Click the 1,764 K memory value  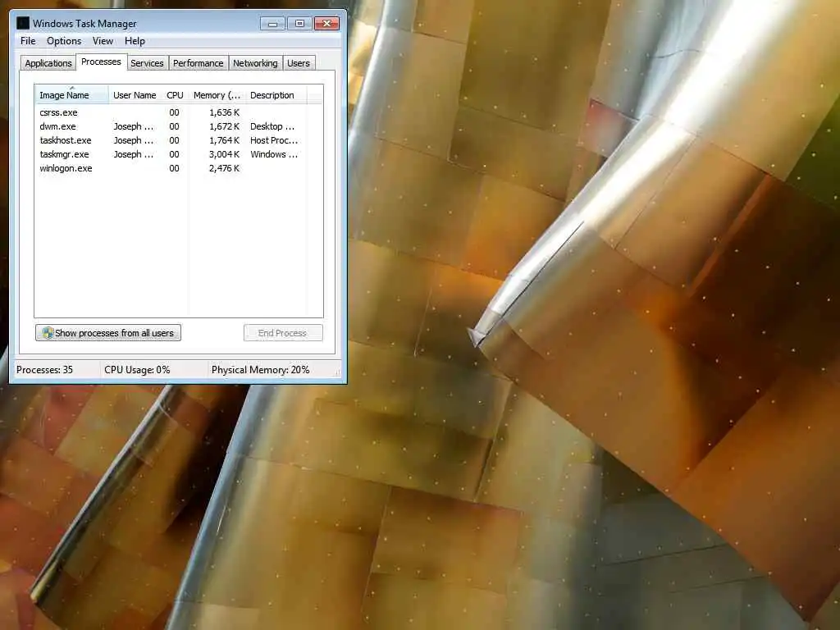click(x=225, y=140)
